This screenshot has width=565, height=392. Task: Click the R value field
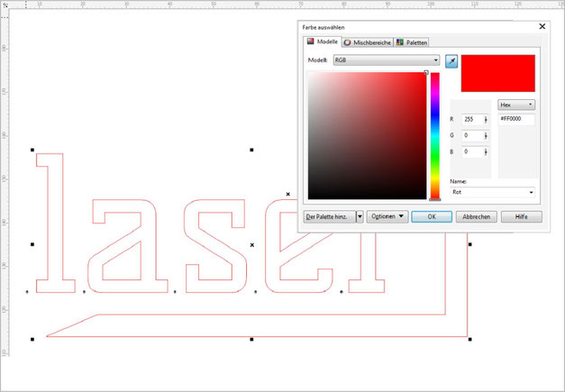472,119
